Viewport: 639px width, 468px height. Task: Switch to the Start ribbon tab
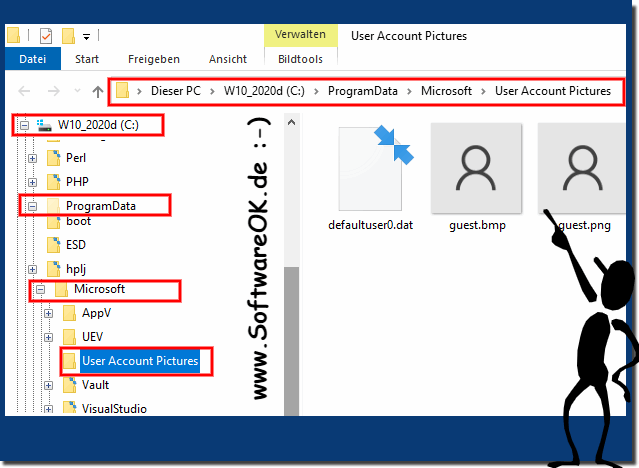point(87,59)
